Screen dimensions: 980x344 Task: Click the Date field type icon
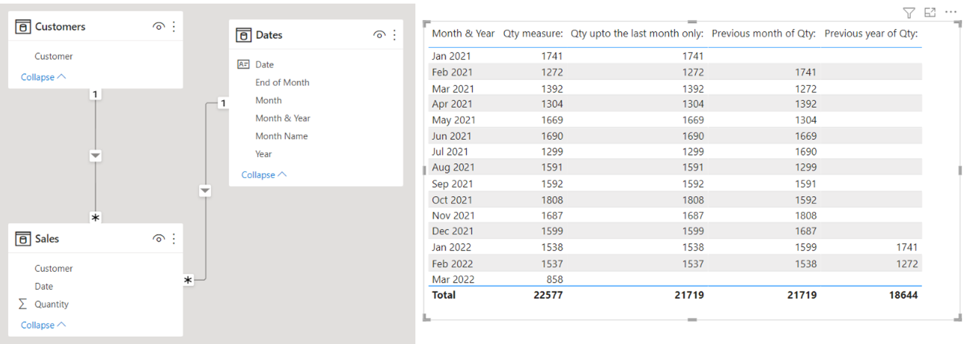(x=244, y=64)
